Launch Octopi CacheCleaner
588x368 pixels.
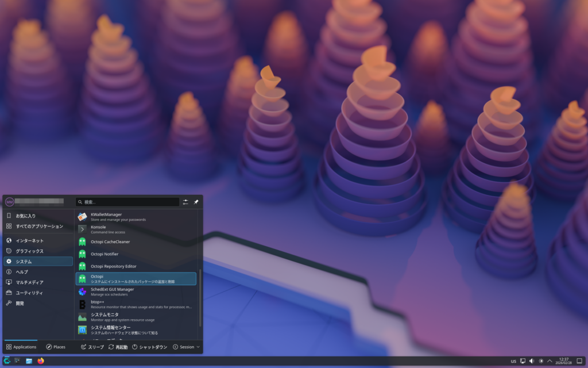coord(136,241)
